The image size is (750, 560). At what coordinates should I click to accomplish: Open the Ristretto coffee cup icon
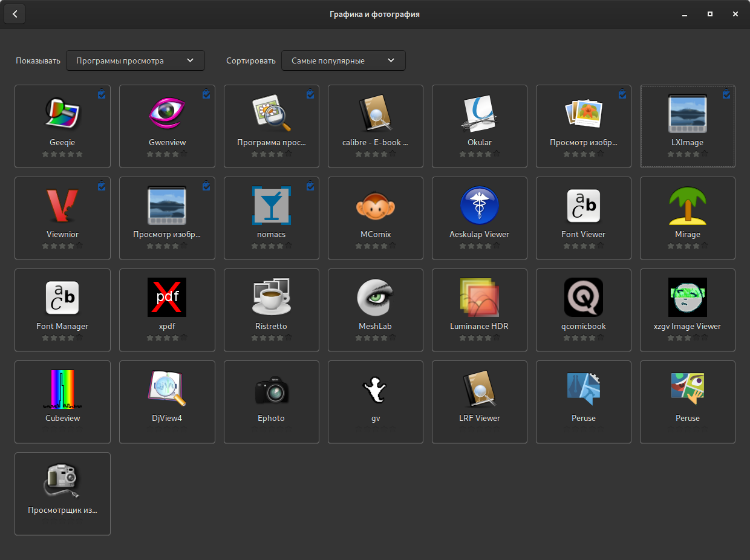point(272,296)
